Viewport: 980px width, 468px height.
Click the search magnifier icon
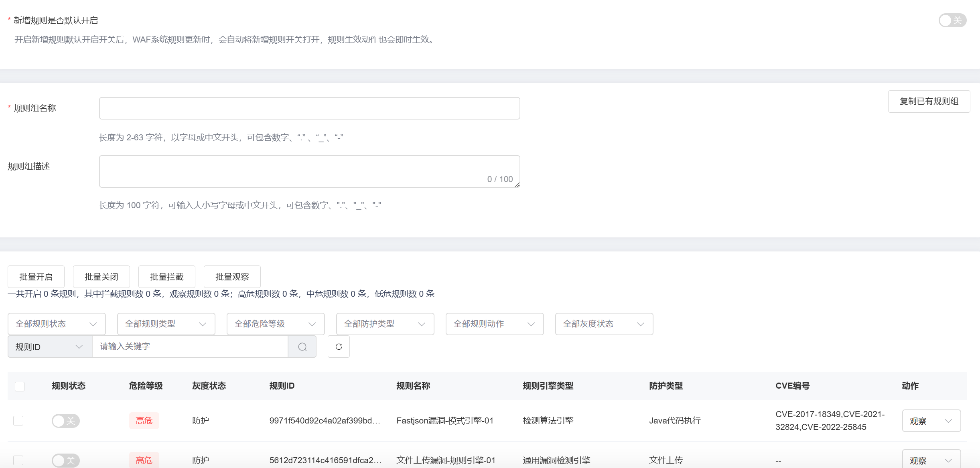pyautogui.click(x=302, y=347)
